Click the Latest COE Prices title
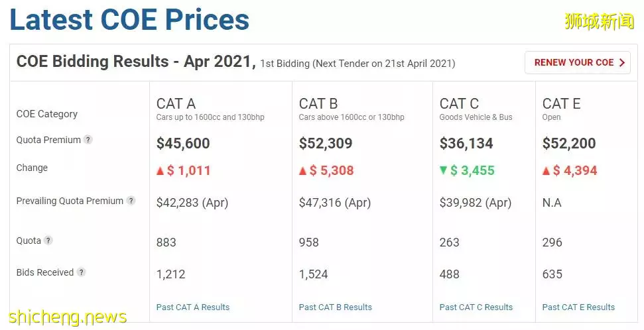The width and height of the screenshot is (644, 330). click(x=129, y=19)
